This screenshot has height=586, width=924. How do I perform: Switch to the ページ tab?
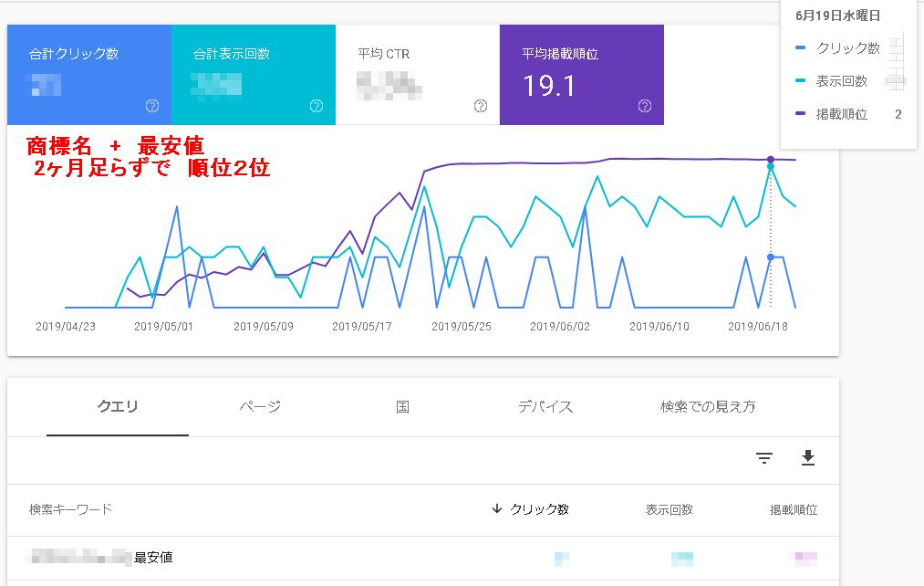pos(260,407)
